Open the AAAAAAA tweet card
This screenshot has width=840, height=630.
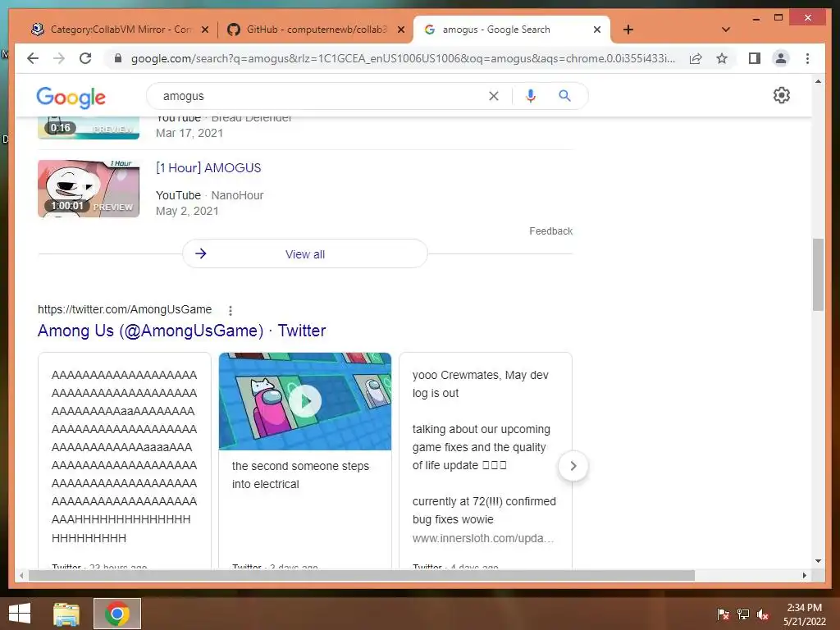tap(125, 461)
